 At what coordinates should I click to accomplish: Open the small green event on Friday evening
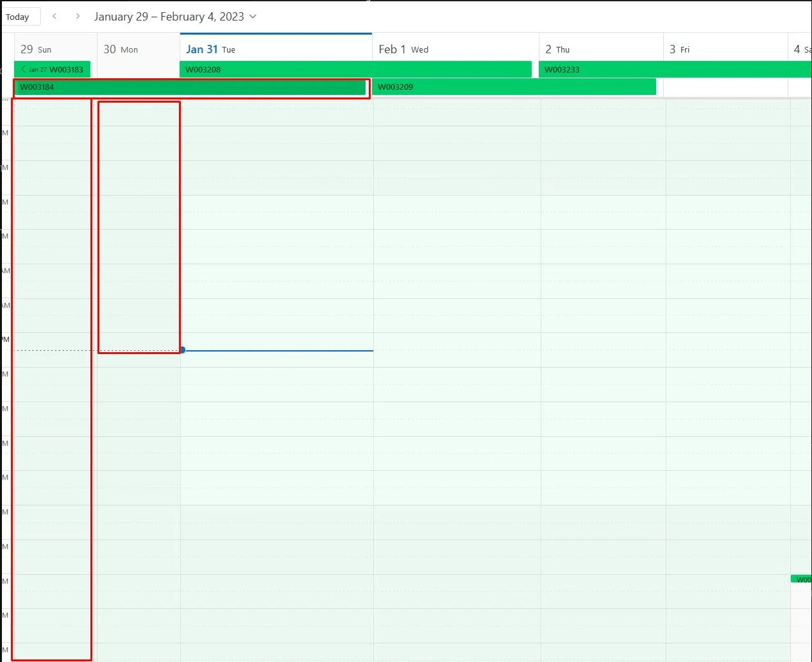click(802, 579)
